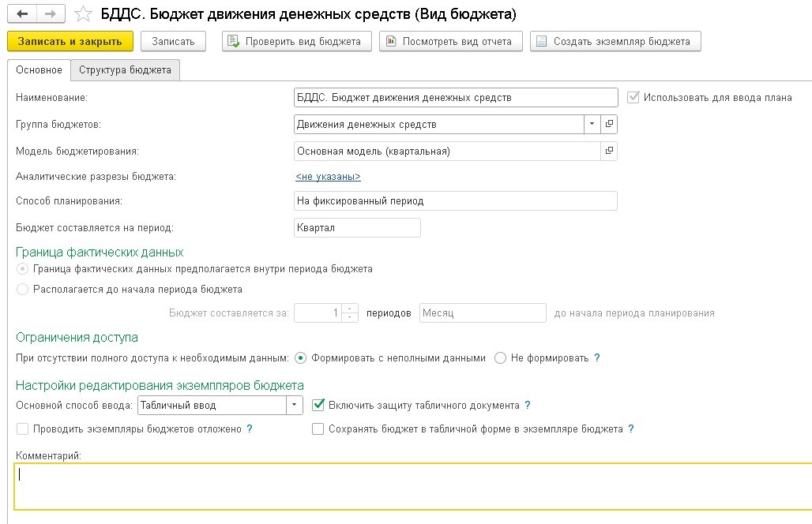Expand the Группа бюджетов dropdown list
This screenshot has width=812, height=524.
coord(592,124)
